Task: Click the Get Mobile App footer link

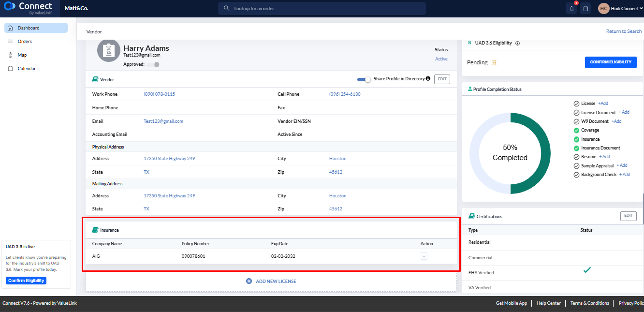Action: point(512,303)
